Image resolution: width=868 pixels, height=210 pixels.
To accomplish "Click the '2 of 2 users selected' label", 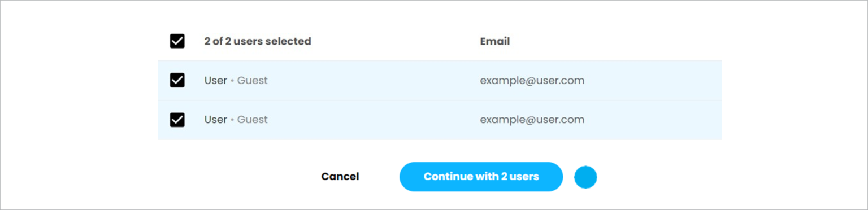I will point(258,41).
